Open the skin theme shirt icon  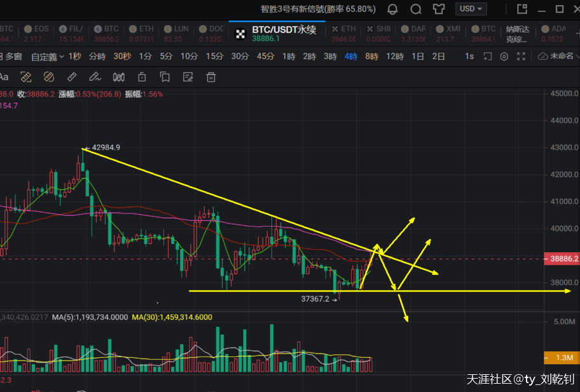point(439,10)
